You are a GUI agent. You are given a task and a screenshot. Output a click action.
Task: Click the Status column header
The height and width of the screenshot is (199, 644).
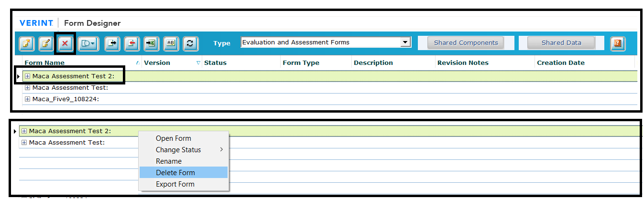coord(215,63)
